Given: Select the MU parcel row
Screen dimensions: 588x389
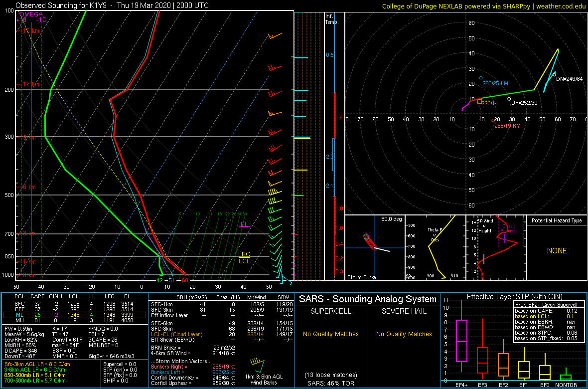Looking at the screenshot, I should pos(74,321).
